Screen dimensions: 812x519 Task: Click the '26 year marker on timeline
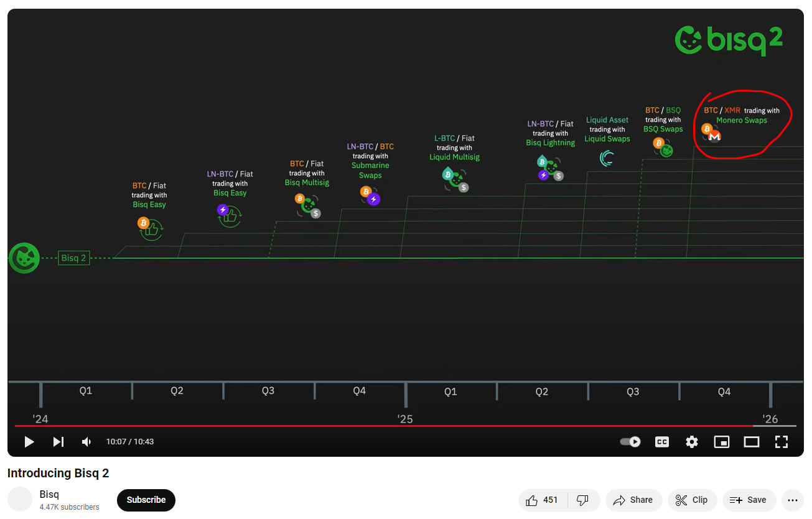click(x=770, y=419)
